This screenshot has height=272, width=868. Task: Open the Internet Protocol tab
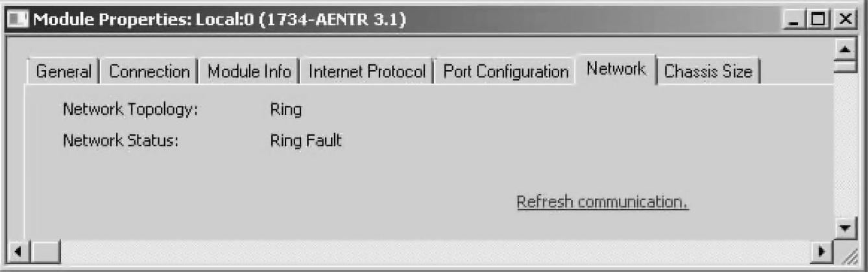(367, 71)
